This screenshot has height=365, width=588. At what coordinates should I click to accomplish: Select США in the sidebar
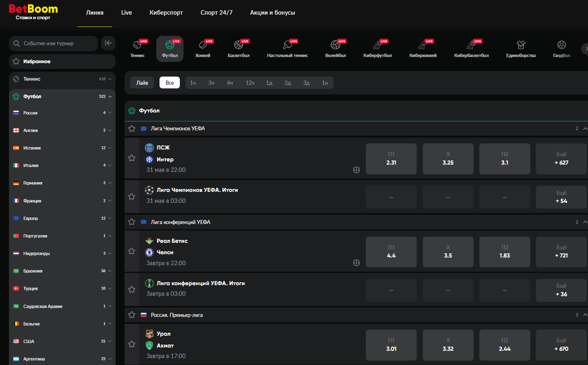coord(62,341)
